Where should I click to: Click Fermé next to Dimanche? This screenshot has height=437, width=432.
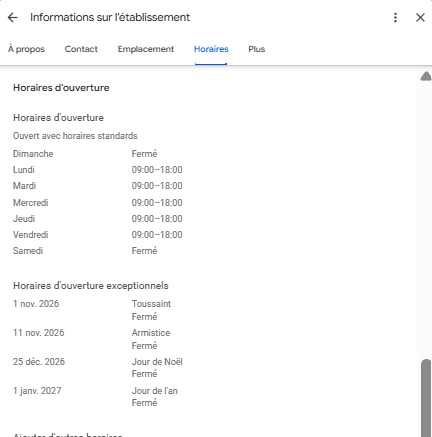pyautogui.click(x=144, y=154)
